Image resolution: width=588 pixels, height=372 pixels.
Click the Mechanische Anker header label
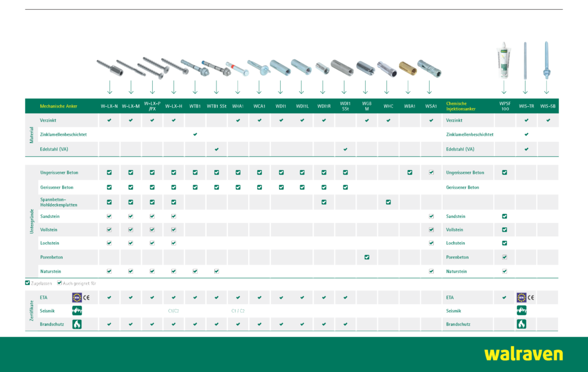coord(59,106)
